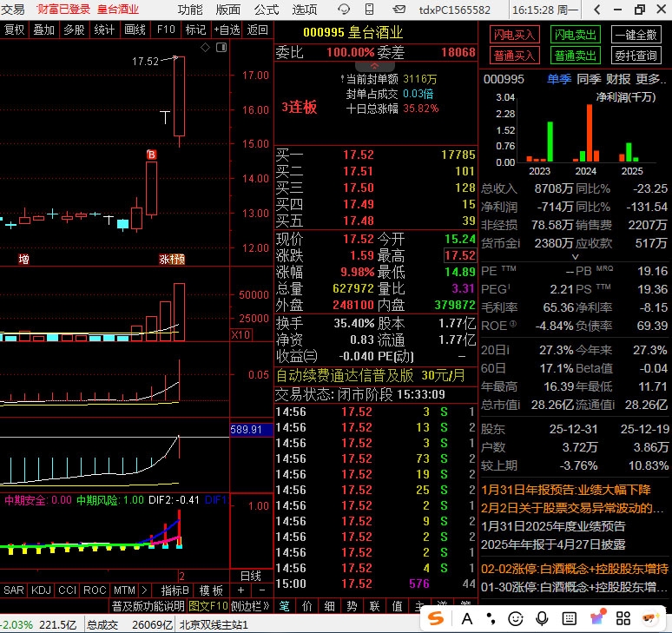
Task: Open the 指标B indicator dropdown
Action: [175, 590]
